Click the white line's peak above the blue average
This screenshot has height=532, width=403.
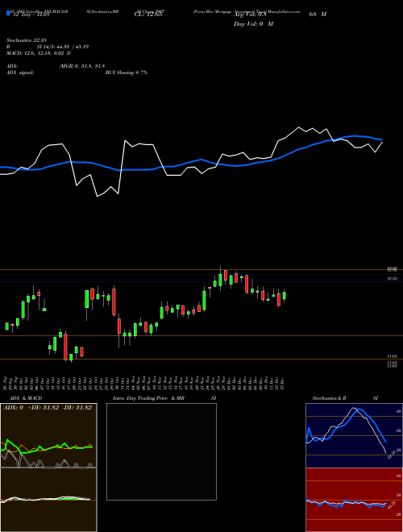coord(299,127)
